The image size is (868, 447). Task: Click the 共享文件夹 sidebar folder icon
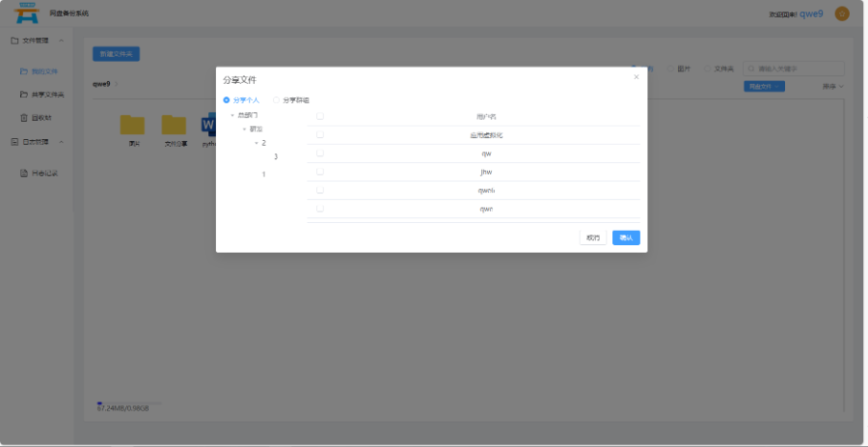click(24, 95)
